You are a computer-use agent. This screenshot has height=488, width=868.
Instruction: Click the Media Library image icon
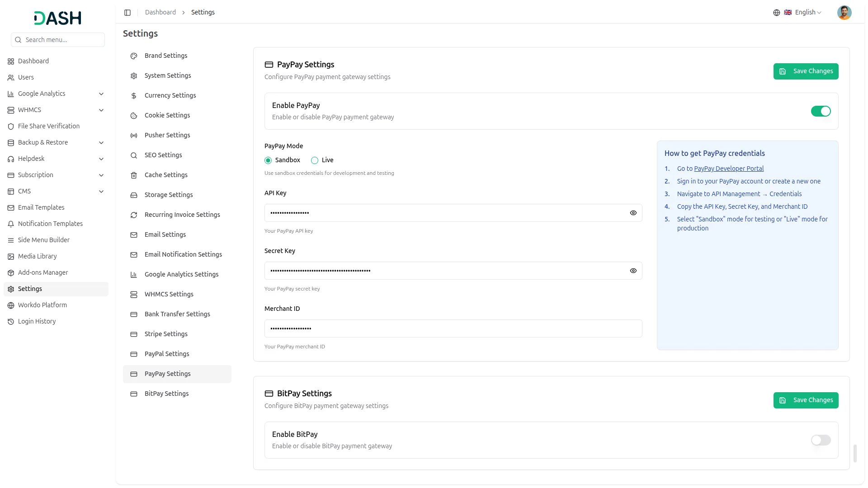[11, 257]
